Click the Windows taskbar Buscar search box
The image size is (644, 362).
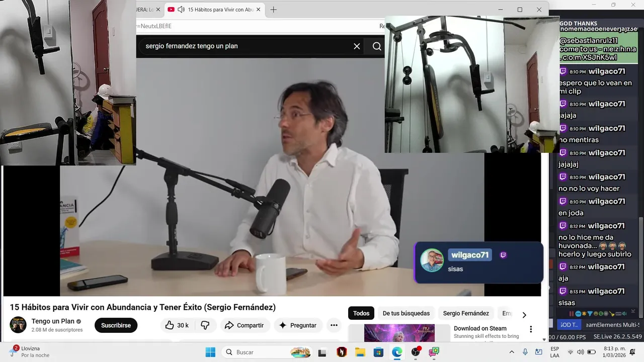pos(267,352)
